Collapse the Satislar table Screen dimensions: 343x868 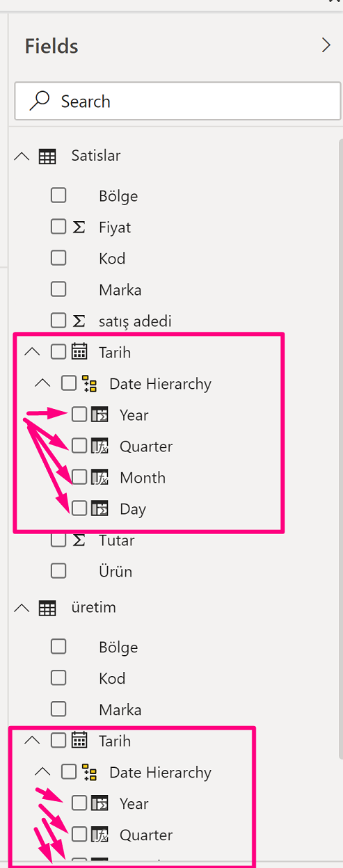[22, 156]
